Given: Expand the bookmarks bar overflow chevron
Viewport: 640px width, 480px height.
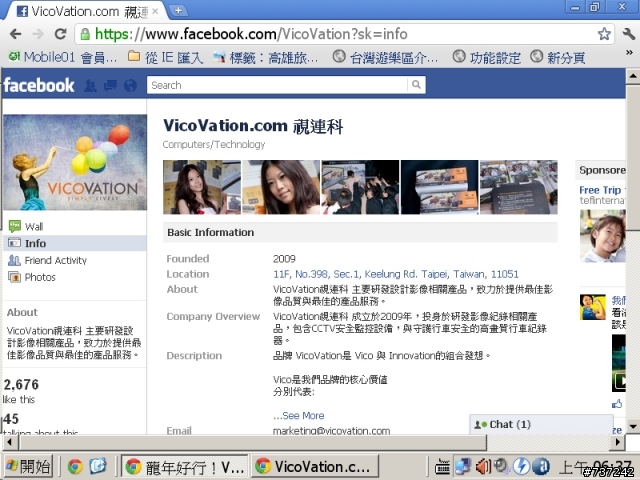Looking at the screenshot, I should pyautogui.click(x=629, y=53).
